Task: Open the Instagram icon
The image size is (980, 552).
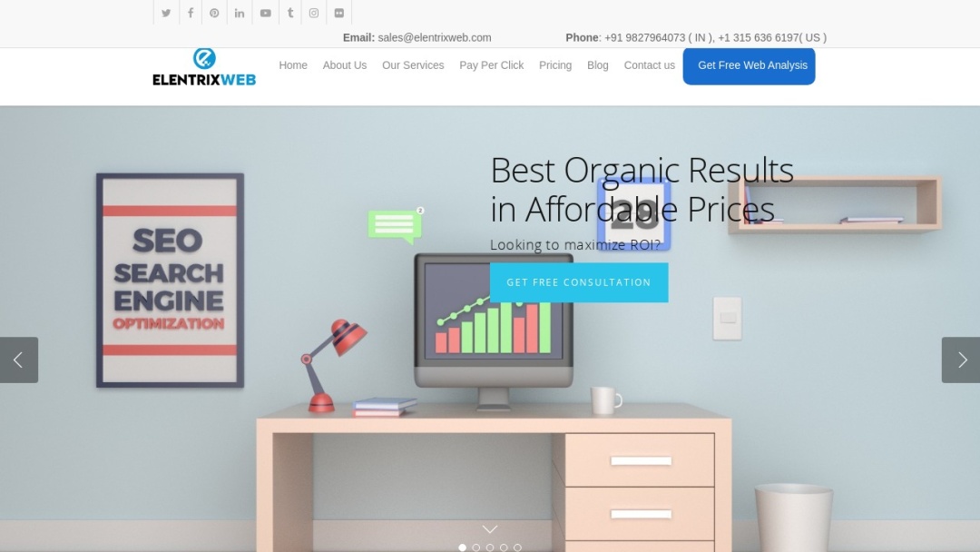Action: coord(313,13)
